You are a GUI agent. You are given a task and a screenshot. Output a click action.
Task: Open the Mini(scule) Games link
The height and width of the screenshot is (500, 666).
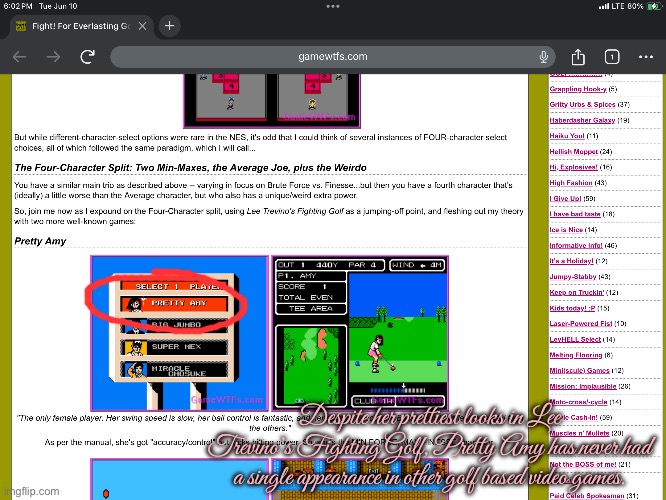tap(579, 370)
